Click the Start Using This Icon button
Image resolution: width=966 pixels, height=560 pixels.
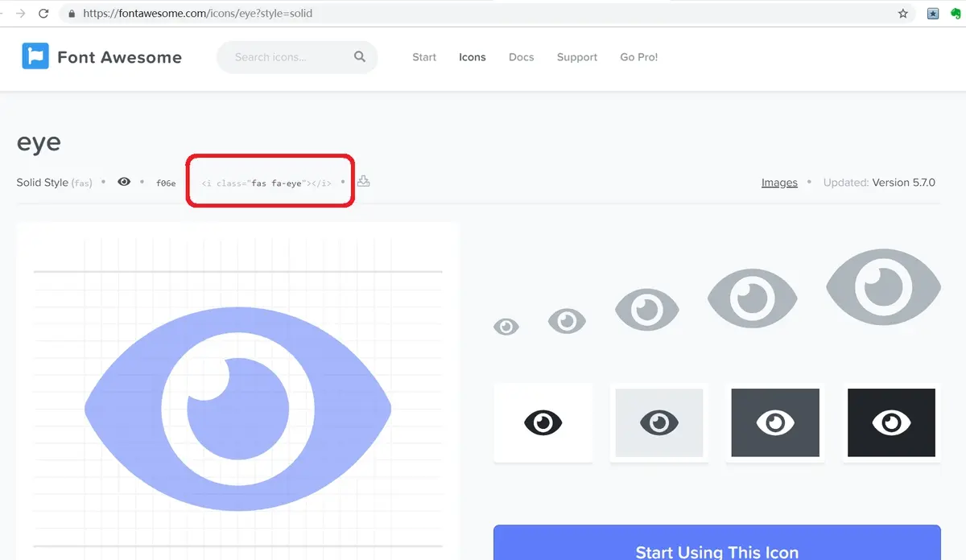point(717,543)
